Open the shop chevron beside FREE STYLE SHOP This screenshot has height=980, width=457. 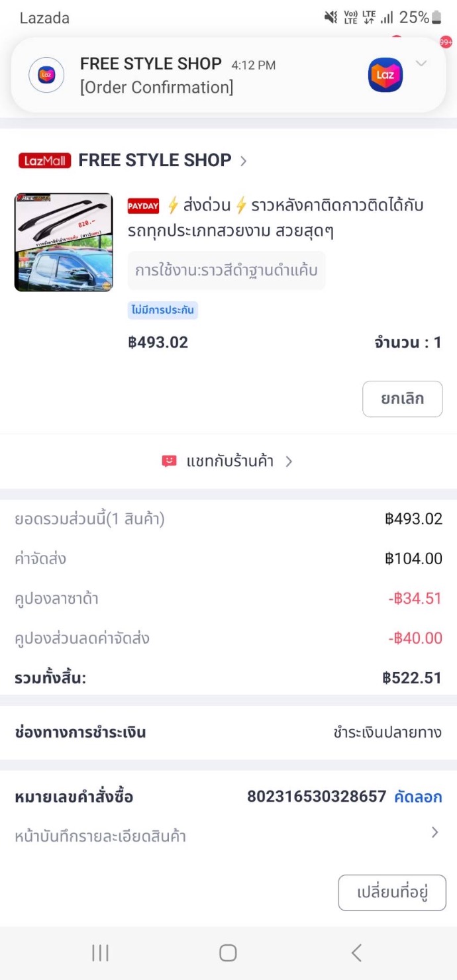point(243,160)
